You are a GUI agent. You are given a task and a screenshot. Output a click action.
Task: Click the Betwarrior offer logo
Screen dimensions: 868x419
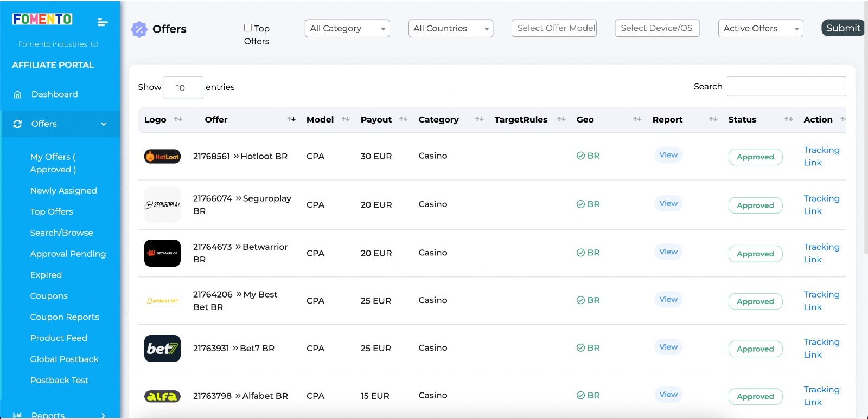point(162,253)
